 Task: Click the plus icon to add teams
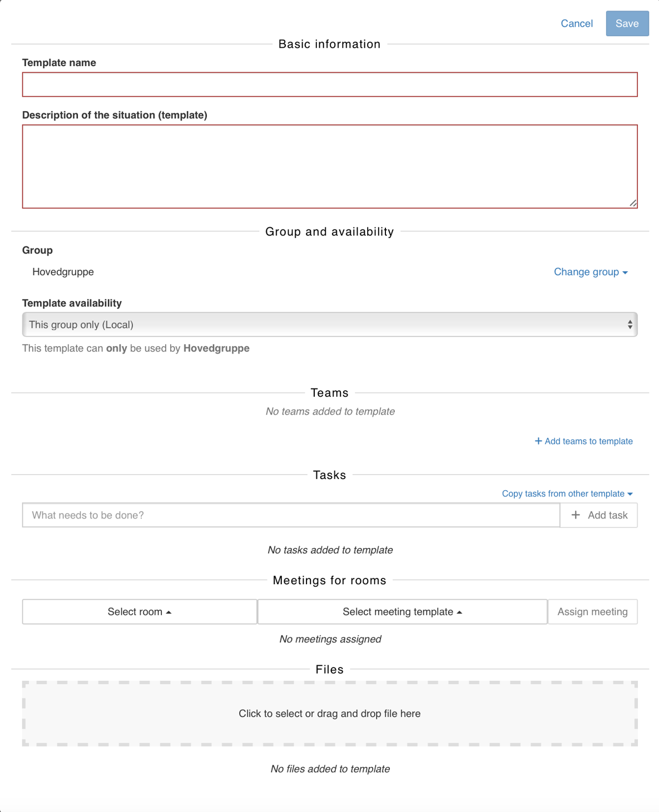pos(538,441)
